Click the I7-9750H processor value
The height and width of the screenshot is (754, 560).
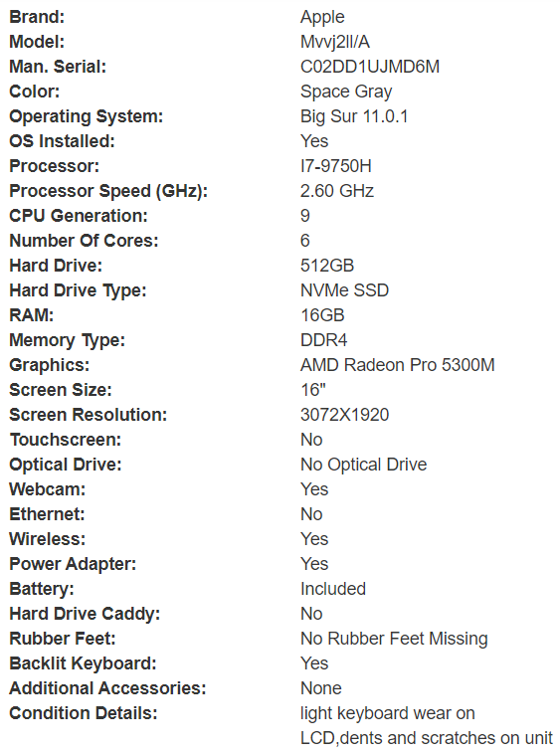point(335,166)
